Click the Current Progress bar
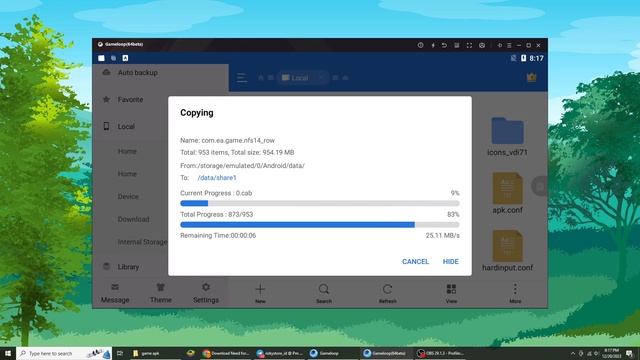640x360 pixels. (x=320, y=203)
